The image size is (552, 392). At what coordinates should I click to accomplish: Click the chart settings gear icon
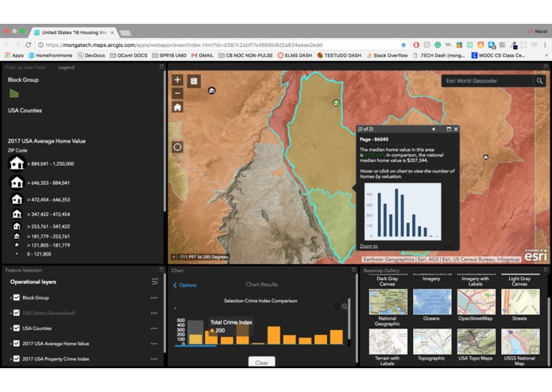337,306
